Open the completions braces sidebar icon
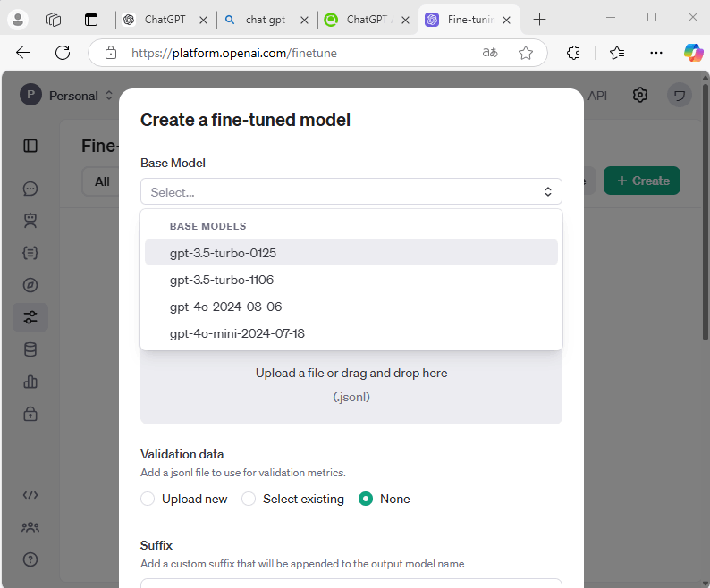 pyautogui.click(x=30, y=253)
